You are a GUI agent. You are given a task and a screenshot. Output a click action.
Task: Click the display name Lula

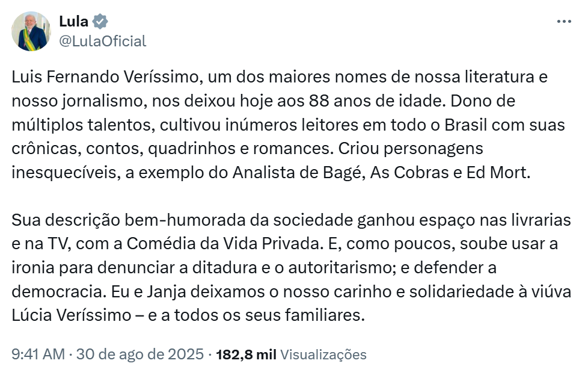click(73, 22)
